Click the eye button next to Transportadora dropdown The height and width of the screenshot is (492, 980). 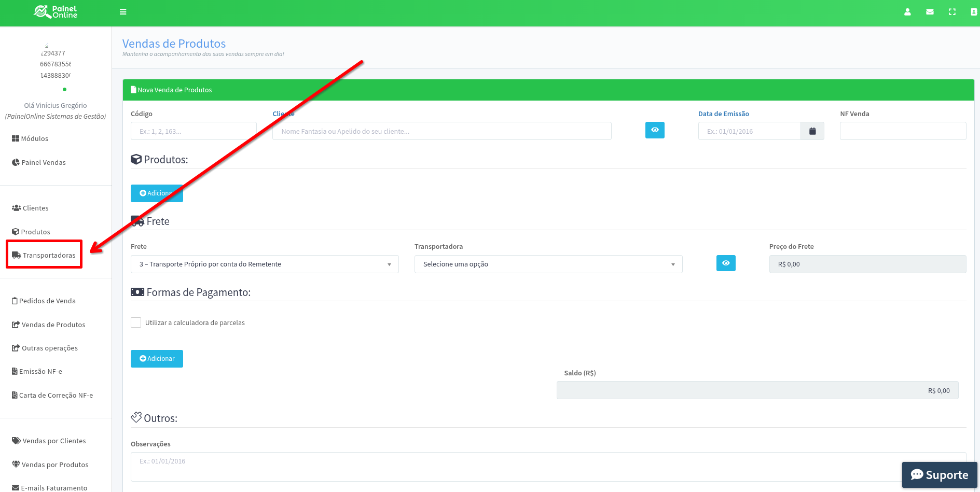pyautogui.click(x=726, y=263)
